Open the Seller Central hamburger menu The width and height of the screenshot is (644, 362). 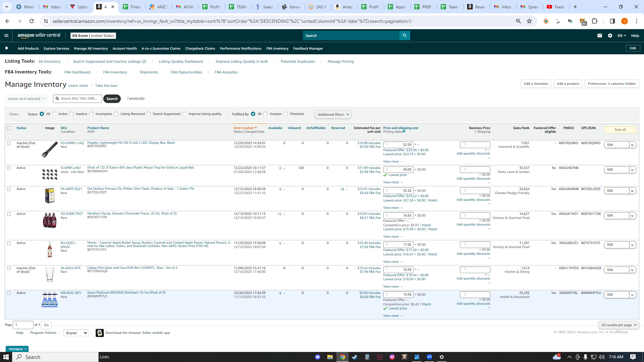pos(6,36)
